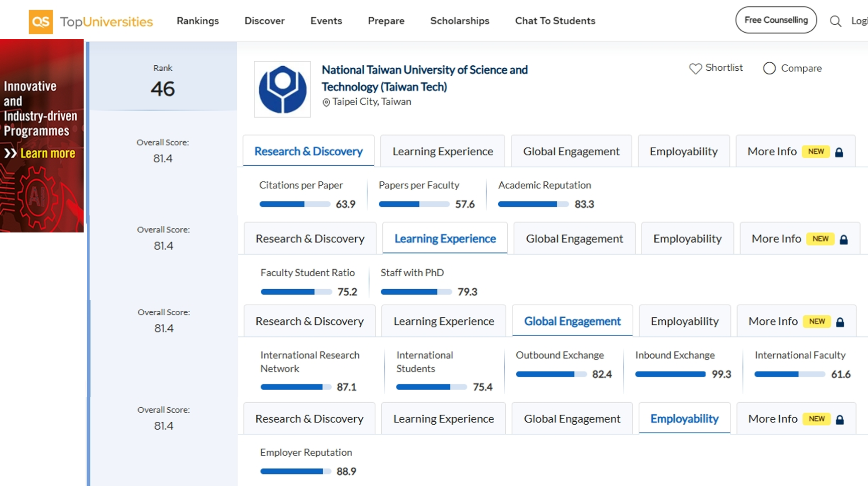The image size is (868, 486).
Task: Select the Employability tab in the bottom row
Action: pyautogui.click(x=684, y=418)
